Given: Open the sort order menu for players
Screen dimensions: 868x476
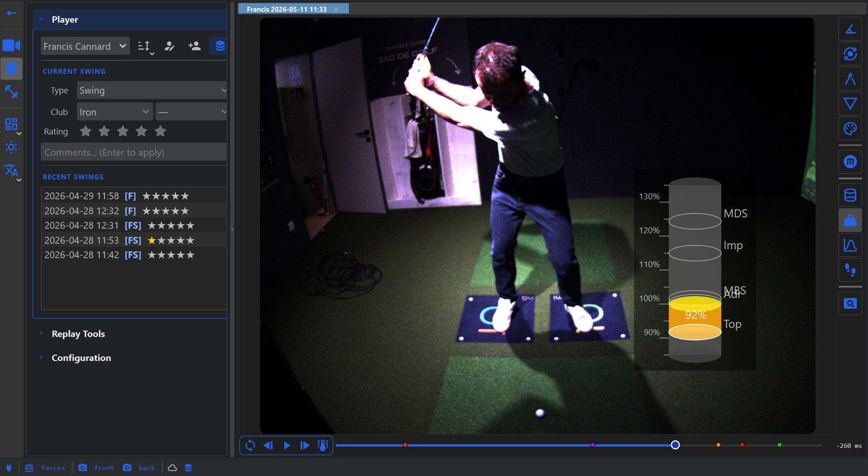Looking at the screenshot, I should point(145,46).
